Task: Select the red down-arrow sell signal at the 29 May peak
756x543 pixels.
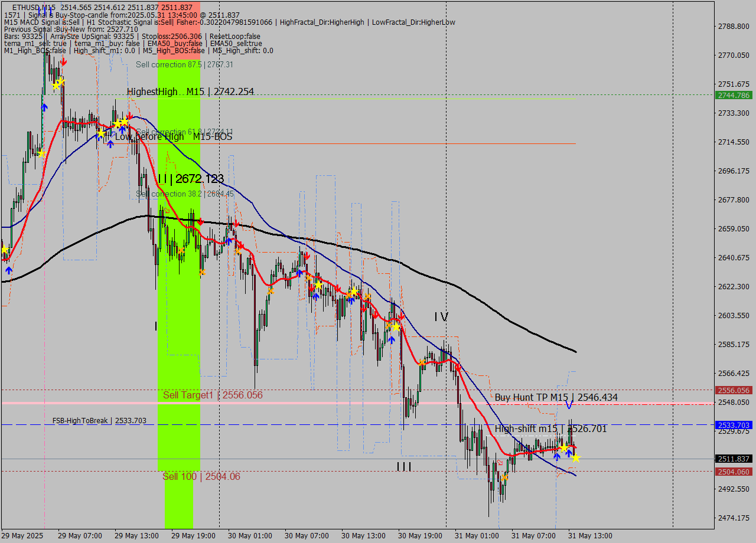Action: 64,61
